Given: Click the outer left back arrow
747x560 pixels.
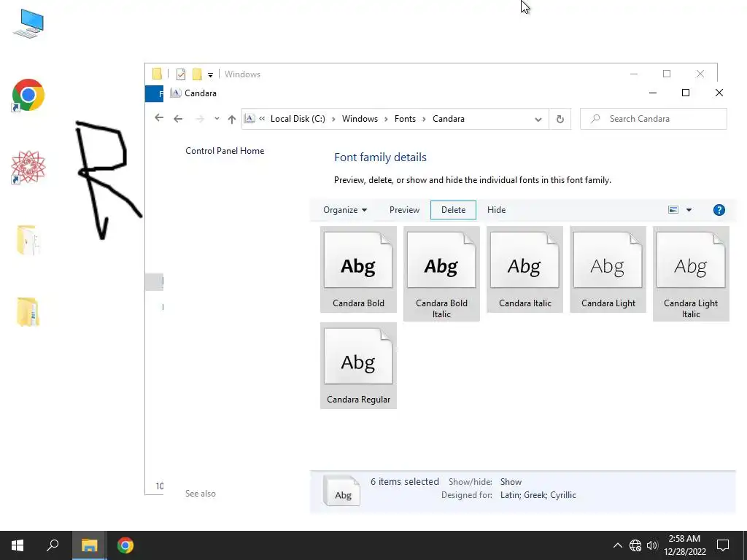Looking at the screenshot, I should coord(159,117).
